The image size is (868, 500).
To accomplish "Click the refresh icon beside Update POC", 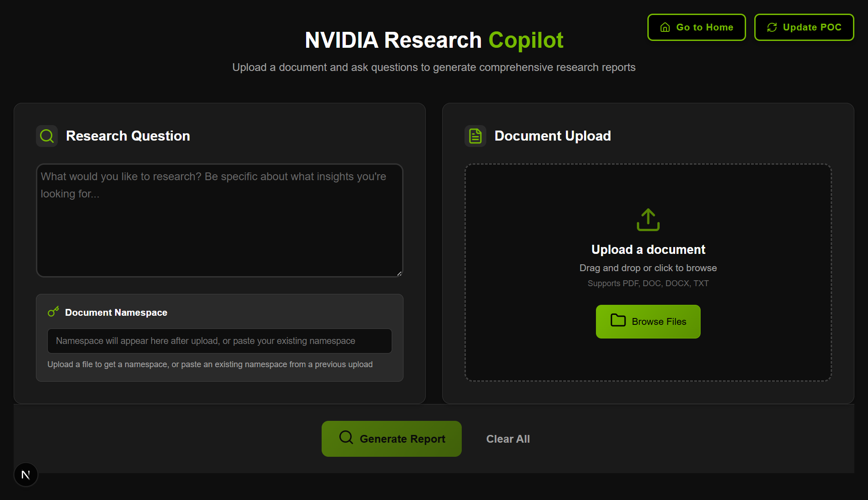I will point(772,27).
